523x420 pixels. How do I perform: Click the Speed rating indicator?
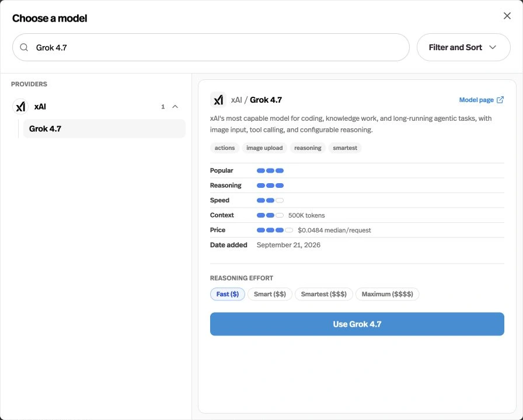(270, 200)
